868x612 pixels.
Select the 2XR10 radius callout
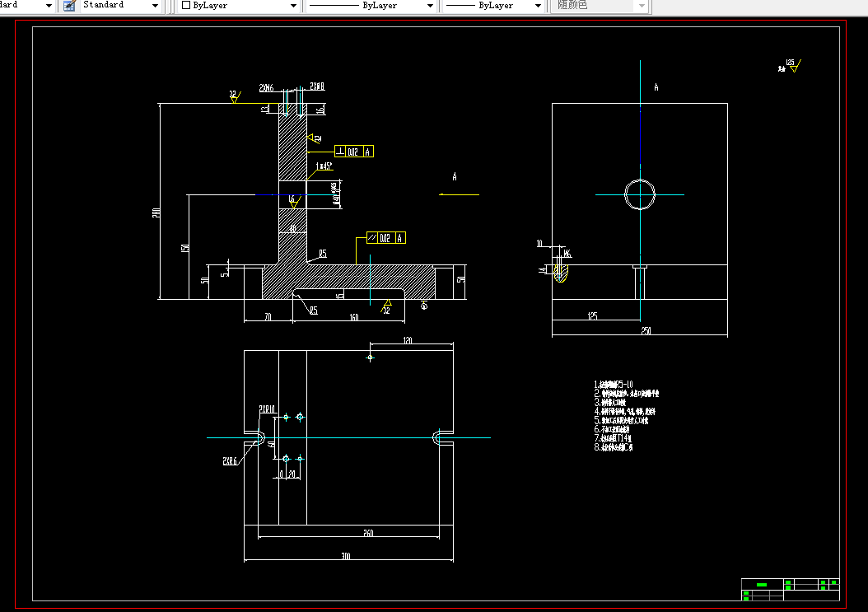(268, 409)
